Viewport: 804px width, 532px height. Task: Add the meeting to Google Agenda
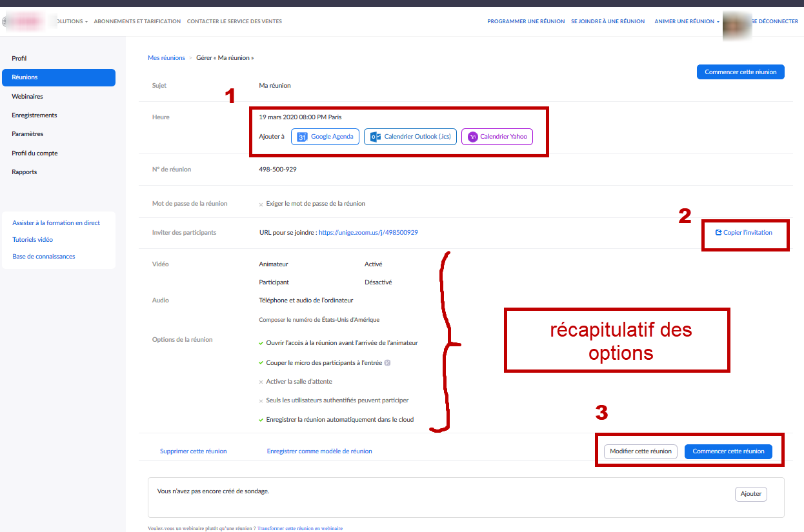pyautogui.click(x=325, y=137)
